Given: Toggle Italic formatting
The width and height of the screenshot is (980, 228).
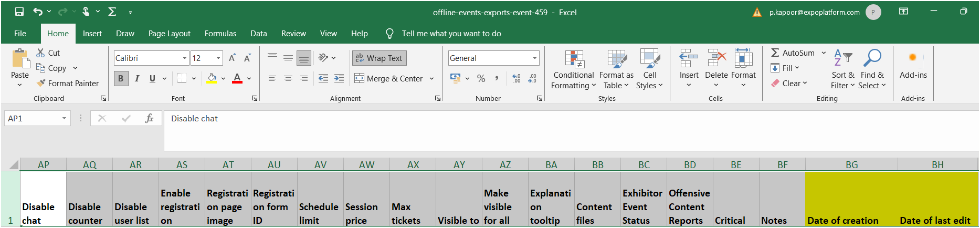Looking at the screenshot, I should (x=136, y=78).
